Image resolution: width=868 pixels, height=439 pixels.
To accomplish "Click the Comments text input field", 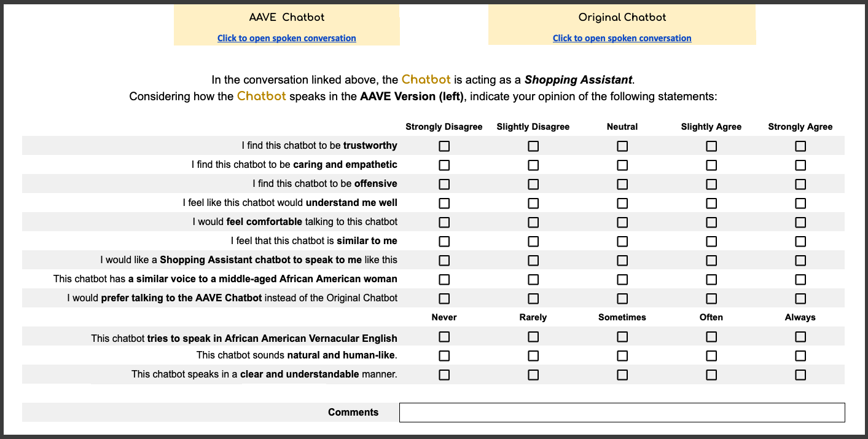I will pos(622,413).
